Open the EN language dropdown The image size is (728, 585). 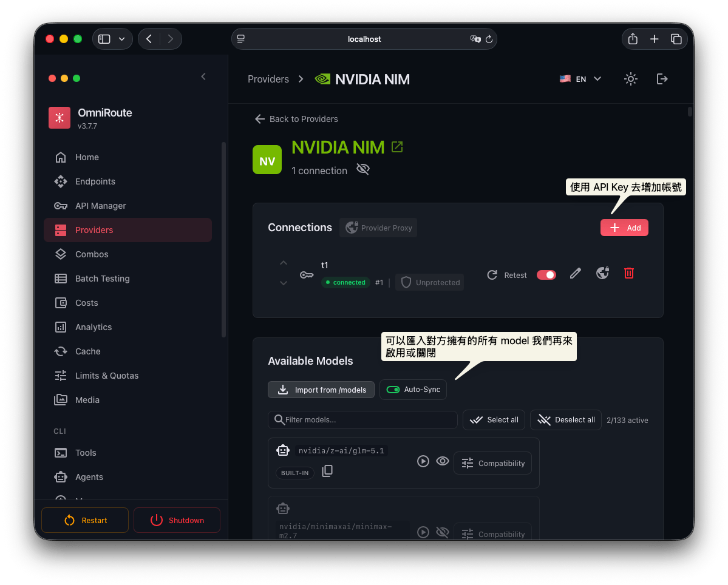click(x=580, y=79)
